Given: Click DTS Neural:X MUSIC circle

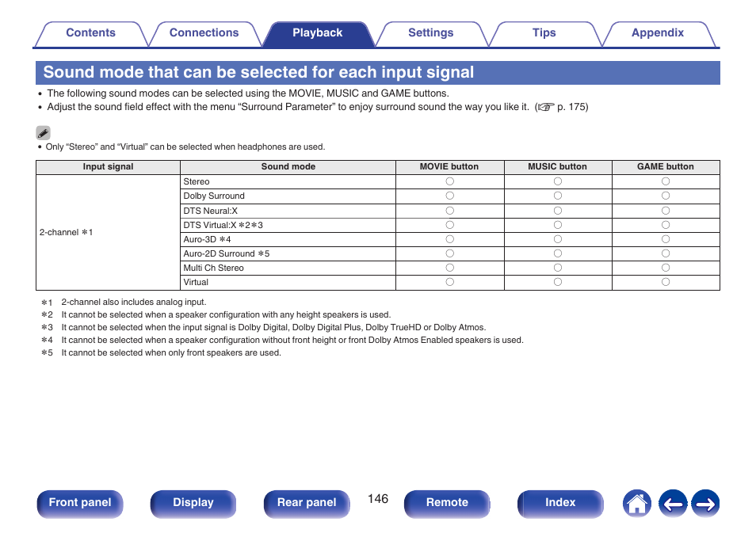Looking at the screenshot, I should (558, 211).
